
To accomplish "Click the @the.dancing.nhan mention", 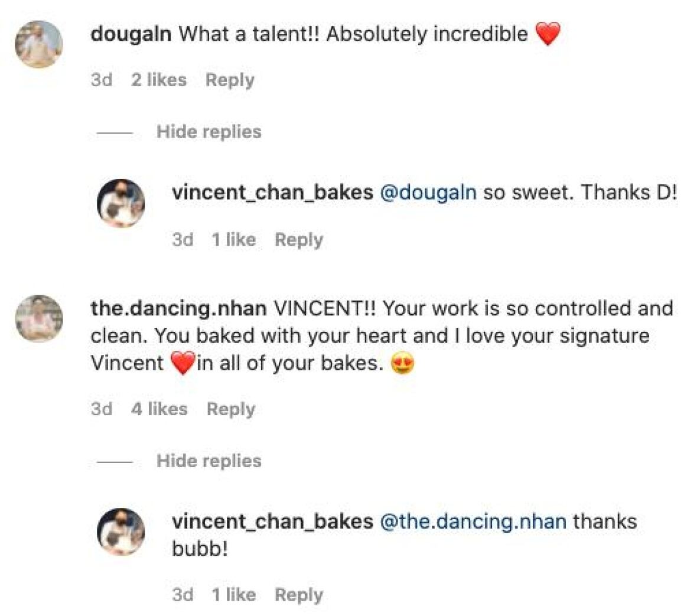I will [473, 522].
